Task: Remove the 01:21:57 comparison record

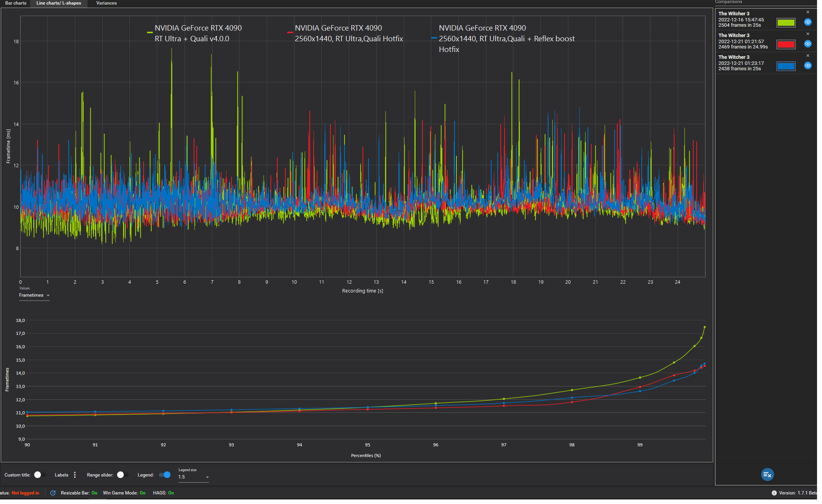Action: pyautogui.click(x=807, y=34)
